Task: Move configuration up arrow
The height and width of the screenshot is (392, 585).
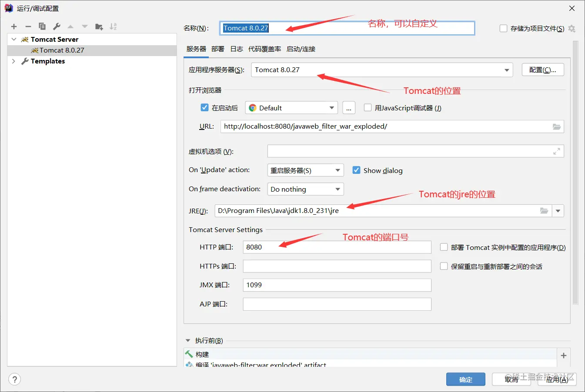Action: (x=70, y=27)
